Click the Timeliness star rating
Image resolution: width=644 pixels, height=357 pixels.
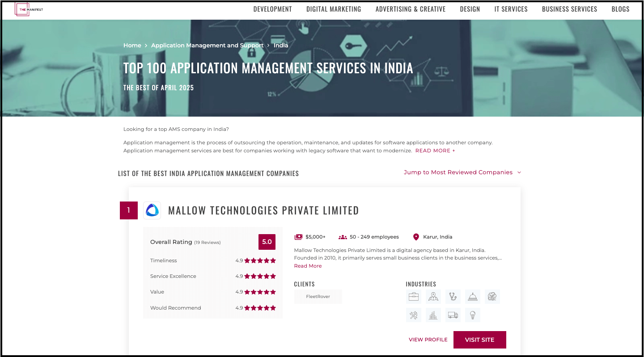coord(260,260)
